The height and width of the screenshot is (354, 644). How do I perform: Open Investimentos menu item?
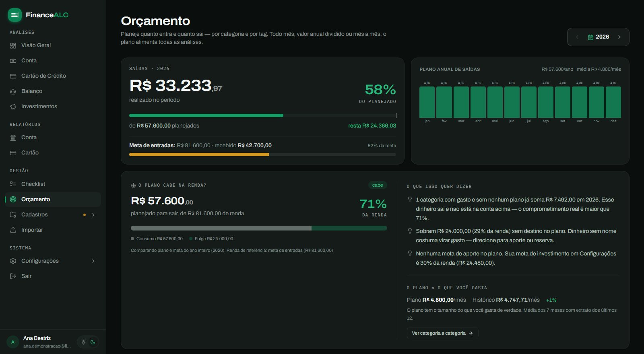pyautogui.click(x=53, y=107)
